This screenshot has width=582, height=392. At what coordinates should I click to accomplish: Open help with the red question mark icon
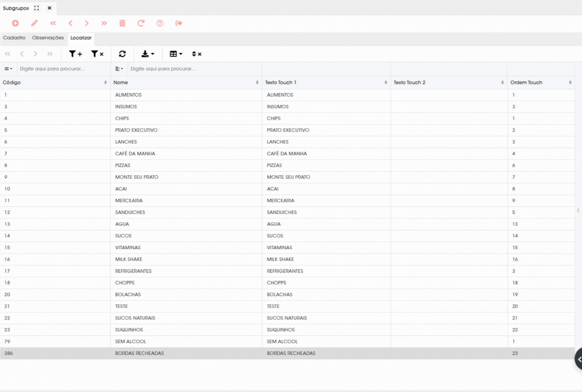(x=160, y=23)
